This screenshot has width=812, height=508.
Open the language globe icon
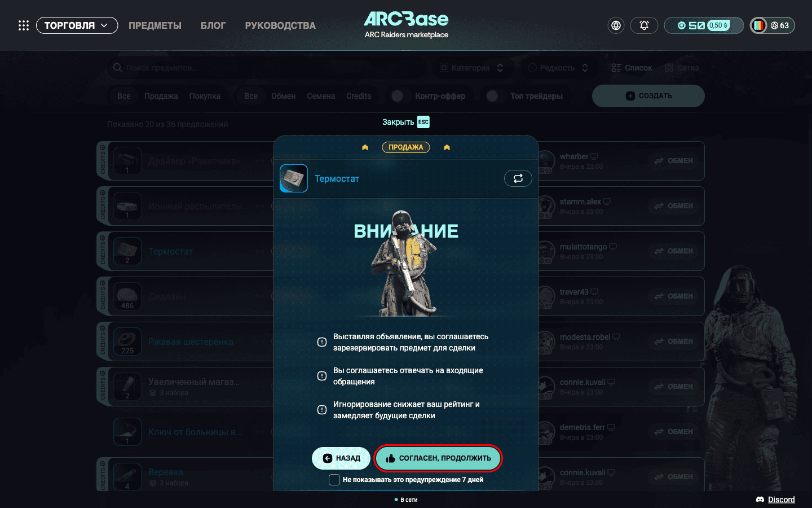pos(616,25)
